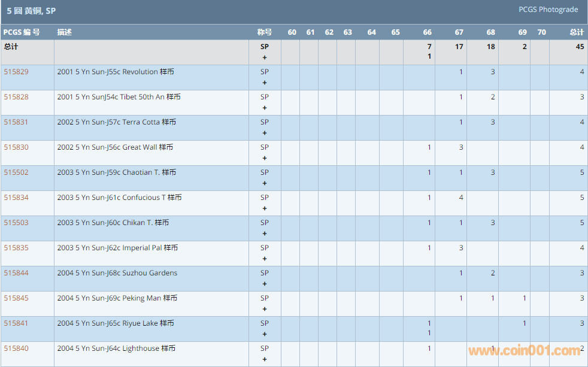Open PCGS number 515841
The width and height of the screenshot is (588, 367).
[16, 323]
